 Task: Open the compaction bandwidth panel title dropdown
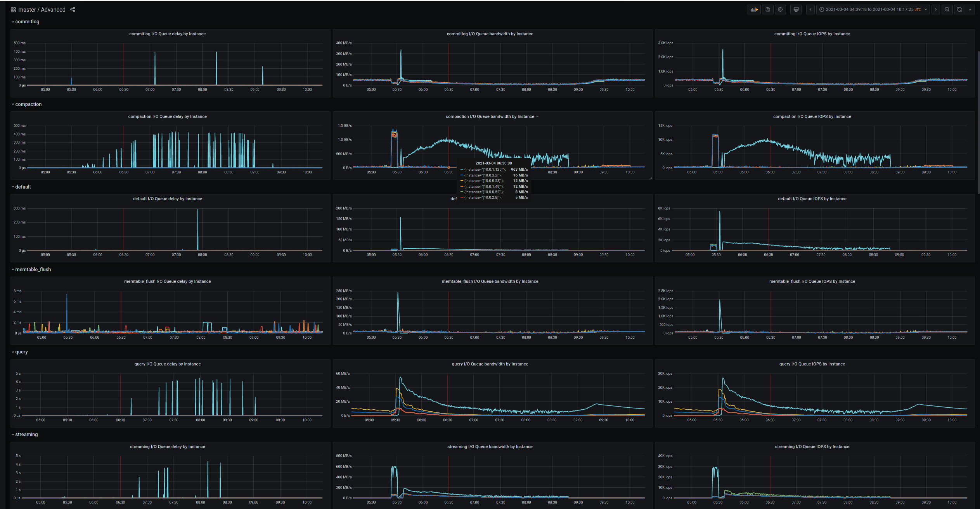click(x=538, y=116)
